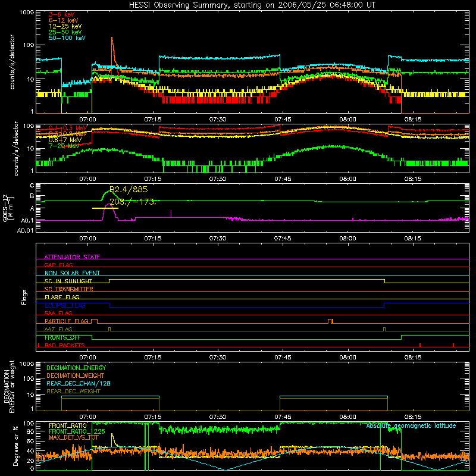This screenshot has height=476, width=476.
Task: Click the cyan decimation block around 08:00
Action: click(x=334, y=396)
